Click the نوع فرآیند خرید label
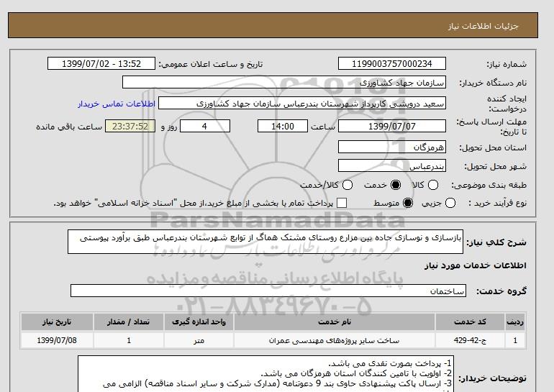This screenshot has height=392, width=554. tap(497, 203)
